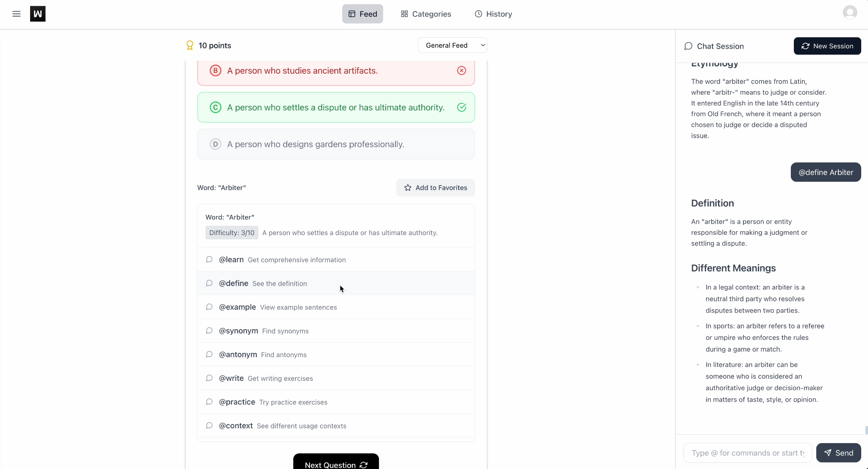Focus the chat command input field
This screenshot has height=469, width=868.
[x=748, y=453]
